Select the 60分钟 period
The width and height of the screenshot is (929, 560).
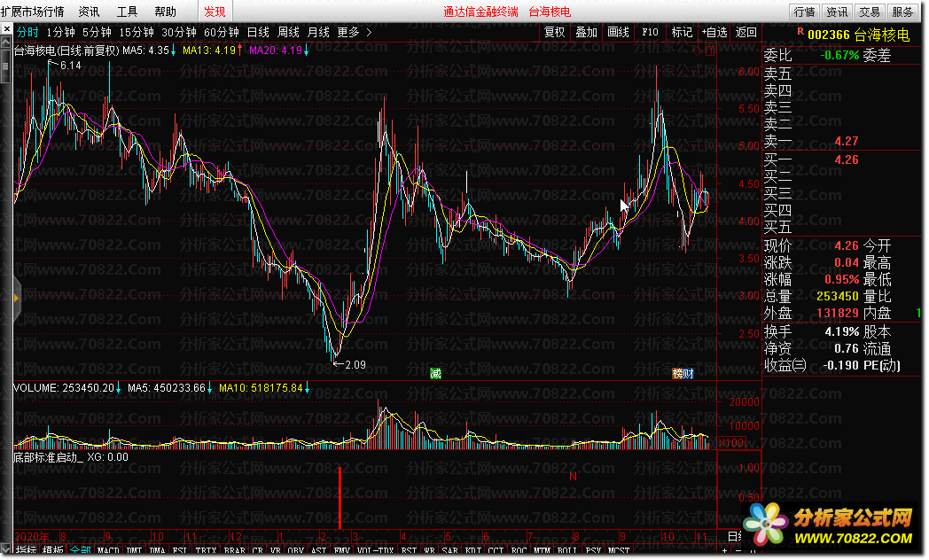[x=222, y=32]
